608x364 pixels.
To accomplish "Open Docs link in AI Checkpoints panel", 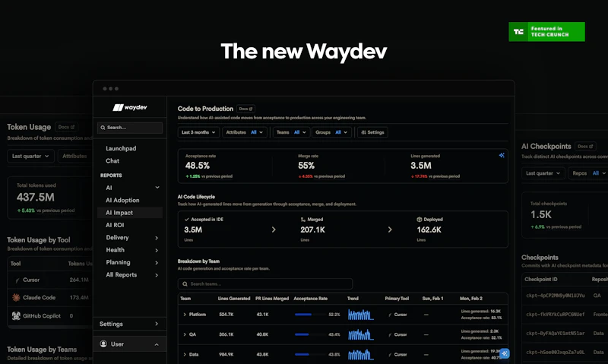I will point(585,147).
